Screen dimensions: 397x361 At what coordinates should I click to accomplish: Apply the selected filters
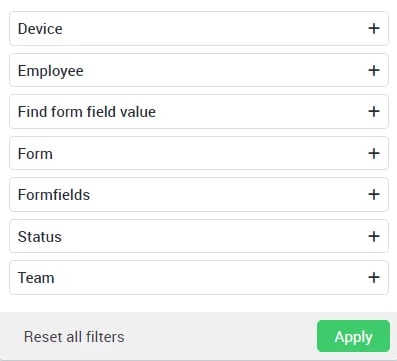coord(353,336)
